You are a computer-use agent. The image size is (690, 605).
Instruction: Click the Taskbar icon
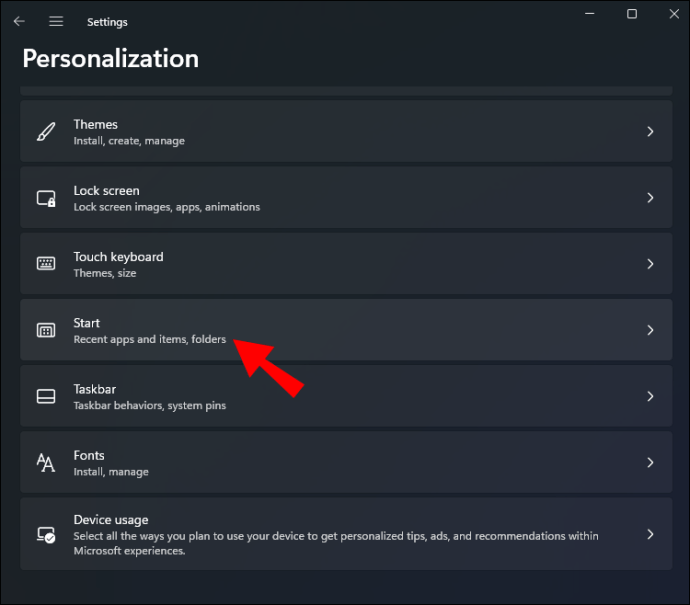click(x=46, y=396)
